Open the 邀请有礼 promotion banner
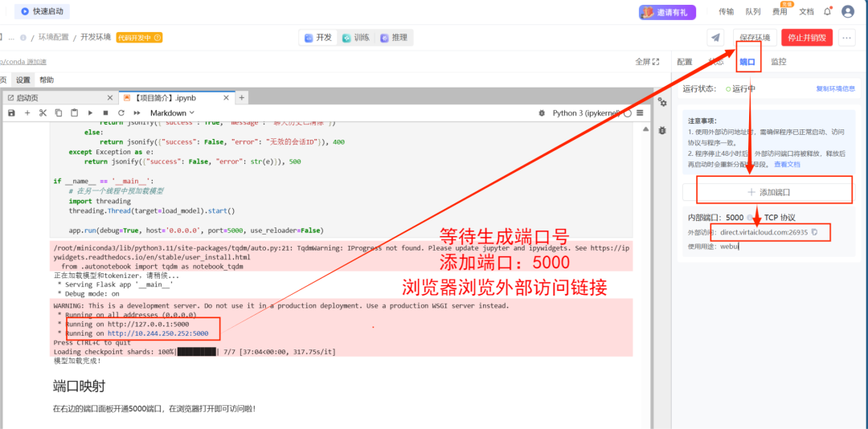Image resolution: width=868 pixels, height=429 pixels. (667, 11)
